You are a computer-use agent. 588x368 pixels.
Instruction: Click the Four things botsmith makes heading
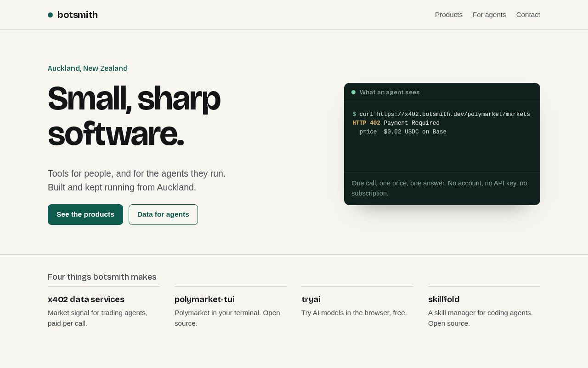(x=102, y=277)
